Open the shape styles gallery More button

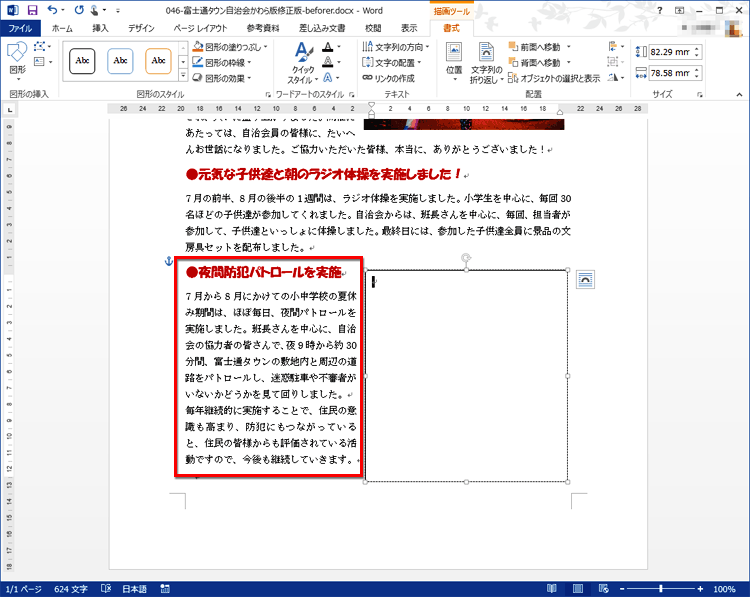[x=183, y=76]
